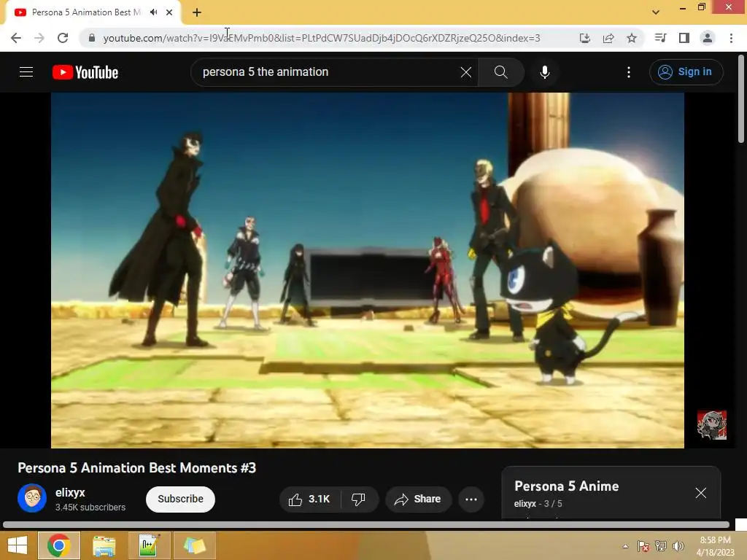The height and width of the screenshot is (560, 747).
Task: Go forward in browser history
Action: point(39,38)
